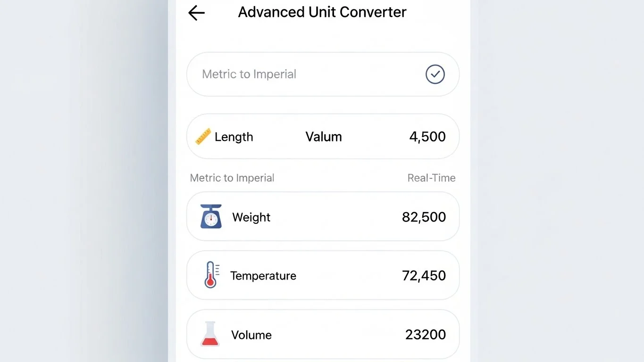Open the Temperature conversion row
644x362 pixels.
click(323, 275)
